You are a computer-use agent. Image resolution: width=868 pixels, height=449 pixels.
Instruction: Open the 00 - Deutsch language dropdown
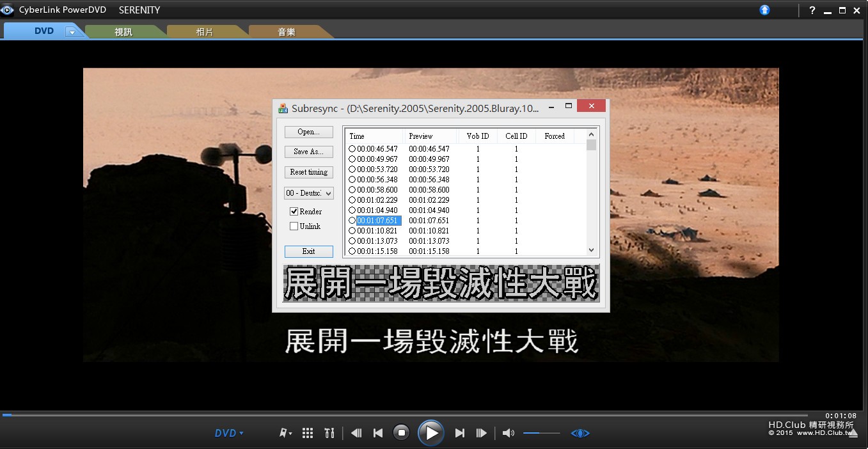pos(309,193)
